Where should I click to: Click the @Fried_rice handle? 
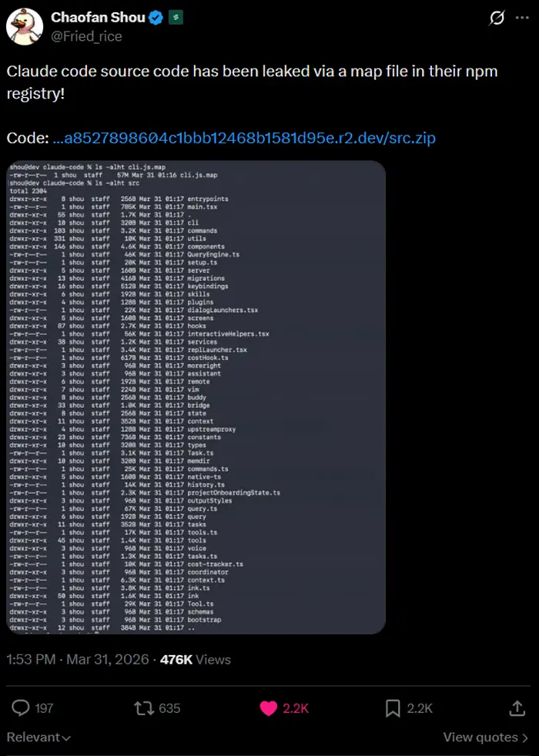tap(86, 36)
